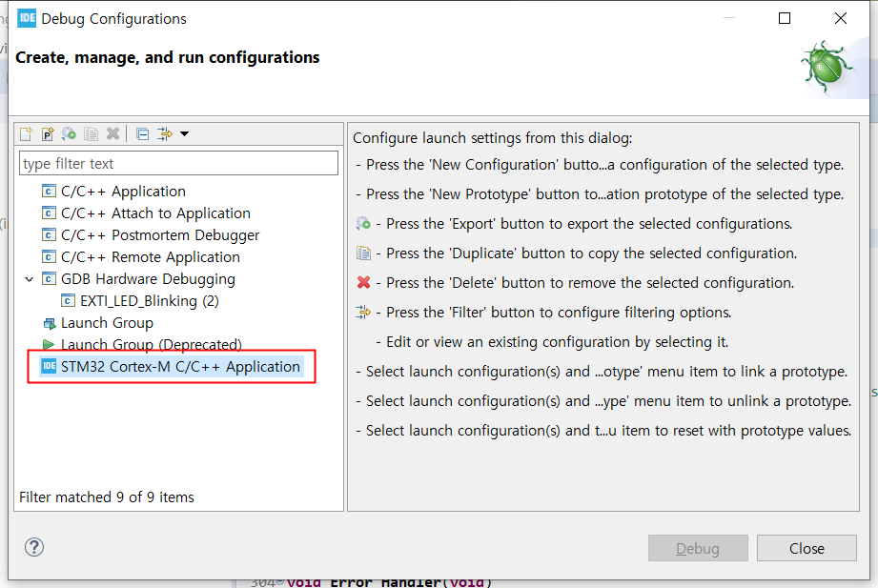Click the Filter icon in help text
The image size is (878, 588).
click(x=363, y=312)
